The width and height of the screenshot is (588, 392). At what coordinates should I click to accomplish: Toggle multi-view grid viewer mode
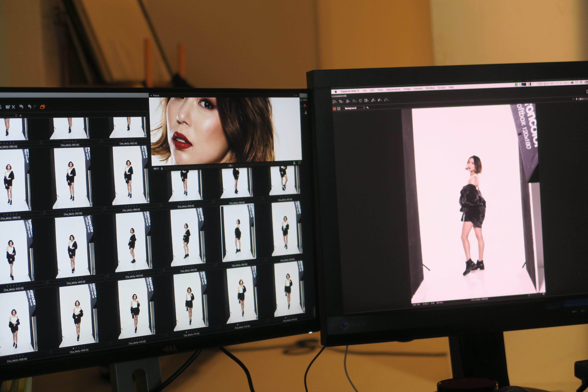[334, 109]
